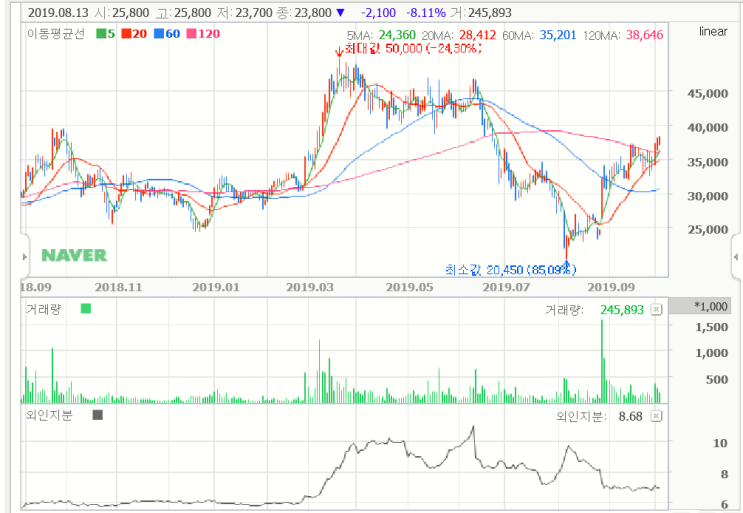Click the 25,000 price axis label
The width and height of the screenshot is (743, 513).
[x=707, y=230]
